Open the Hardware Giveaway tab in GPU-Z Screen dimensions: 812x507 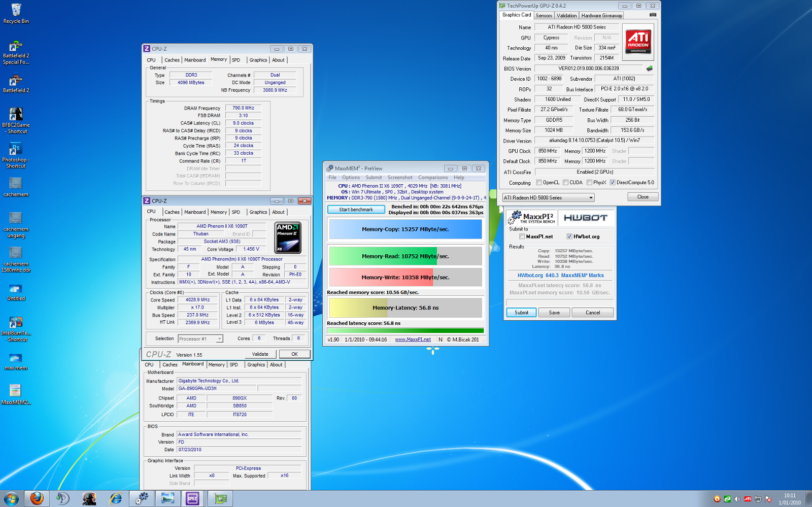click(602, 16)
